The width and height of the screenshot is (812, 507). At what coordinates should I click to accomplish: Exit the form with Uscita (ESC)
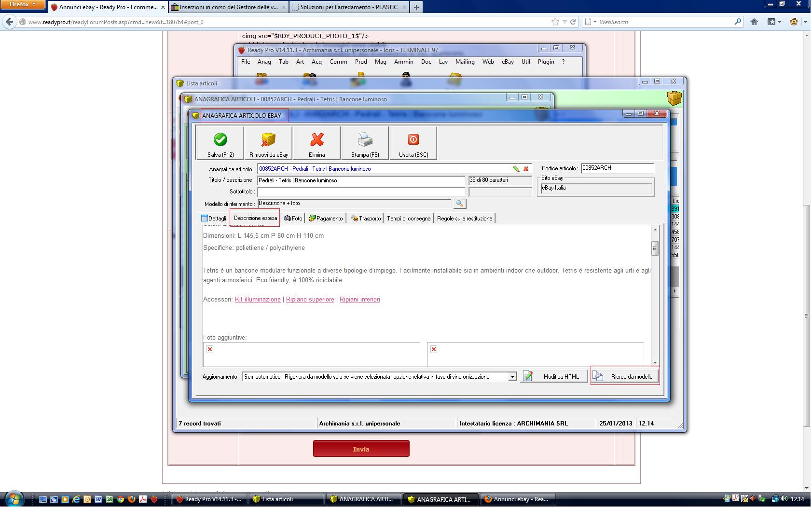413,143
